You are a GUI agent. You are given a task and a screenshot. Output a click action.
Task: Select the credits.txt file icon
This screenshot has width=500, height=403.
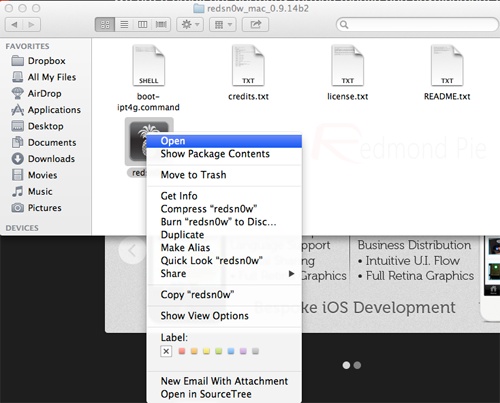[x=248, y=65]
